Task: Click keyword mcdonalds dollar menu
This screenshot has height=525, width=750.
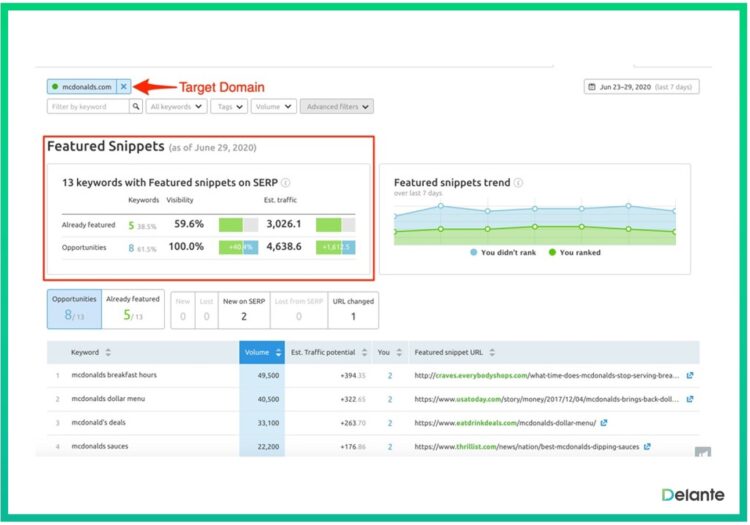Action: point(108,399)
